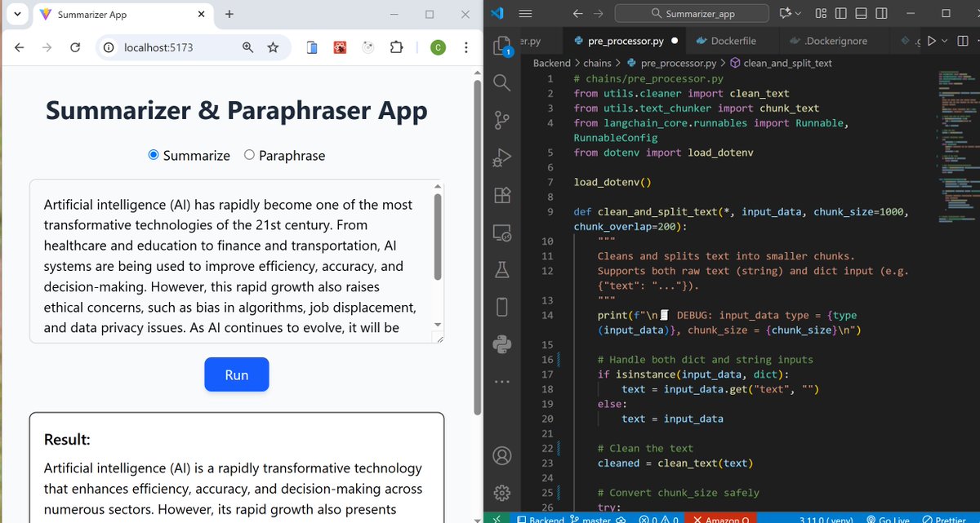Open the Extensions view in VS Code
Viewport: 980px width, 523px height.
[501, 195]
